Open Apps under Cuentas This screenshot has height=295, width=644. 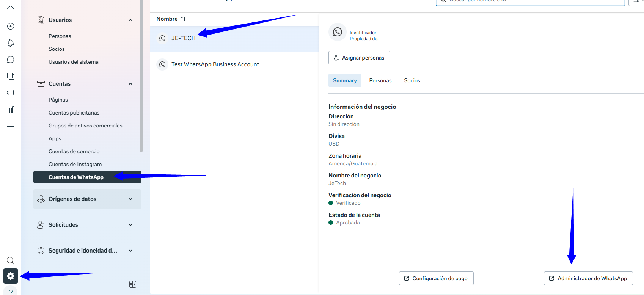click(55, 138)
